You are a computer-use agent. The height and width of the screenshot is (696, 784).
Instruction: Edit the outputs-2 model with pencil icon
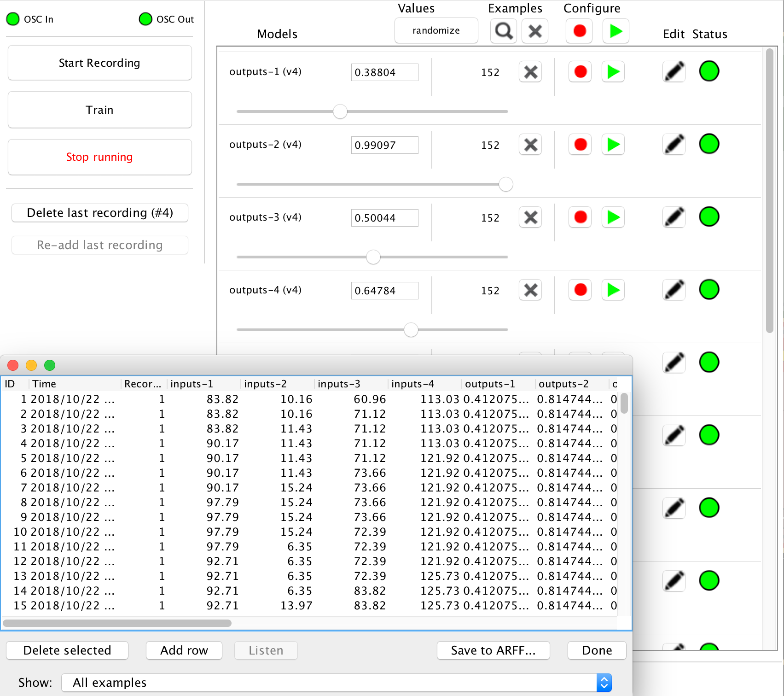(x=674, y=145)
